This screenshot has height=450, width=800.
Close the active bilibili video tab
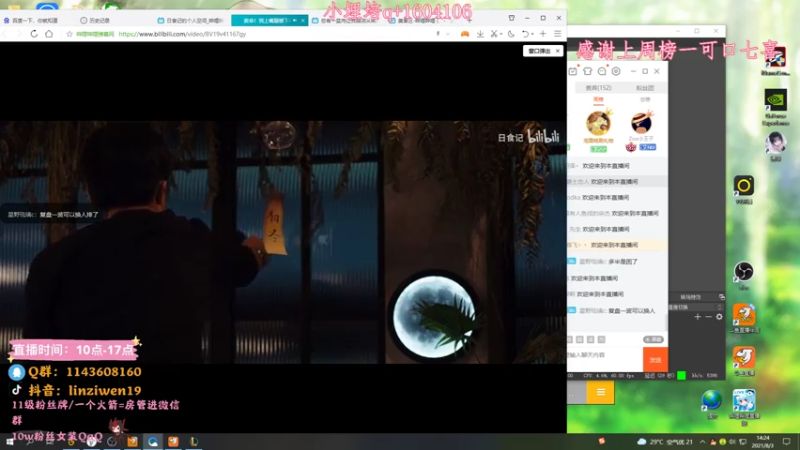(x=303, y=20)
